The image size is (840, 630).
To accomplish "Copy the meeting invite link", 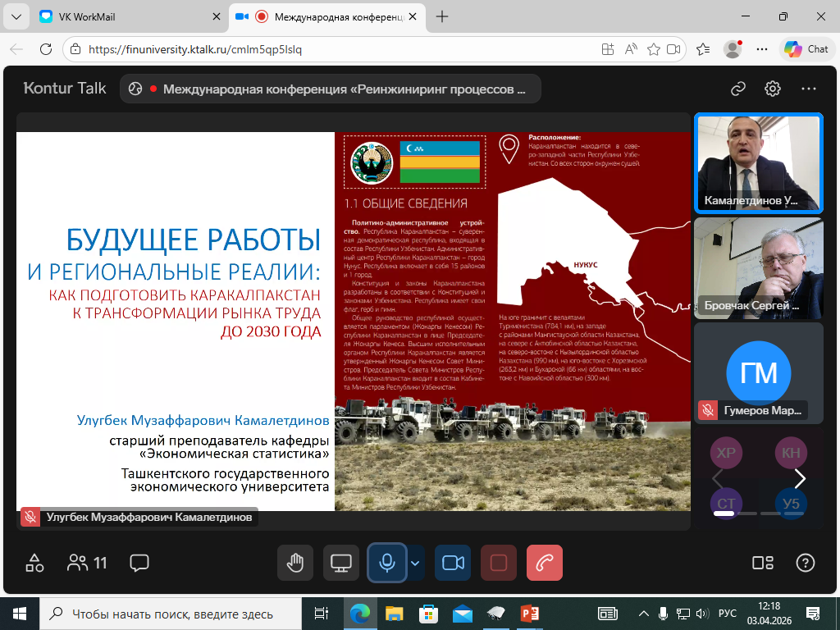I will point(738,89).
